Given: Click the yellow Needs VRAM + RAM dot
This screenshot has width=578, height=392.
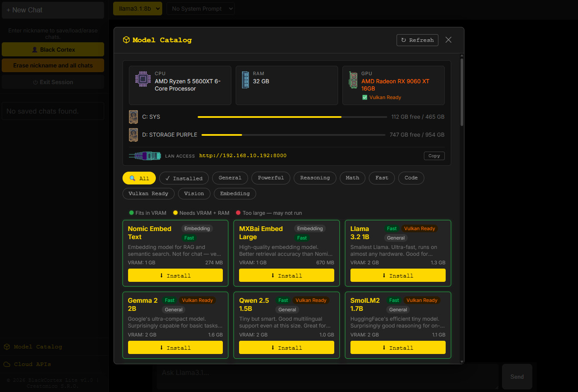Looking at the screenshot, I should pos(175,213).
